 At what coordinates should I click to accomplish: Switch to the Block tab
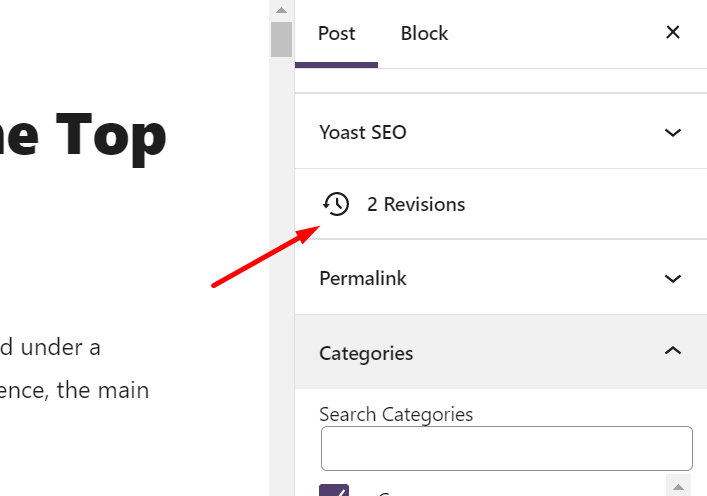coord(424,33)
